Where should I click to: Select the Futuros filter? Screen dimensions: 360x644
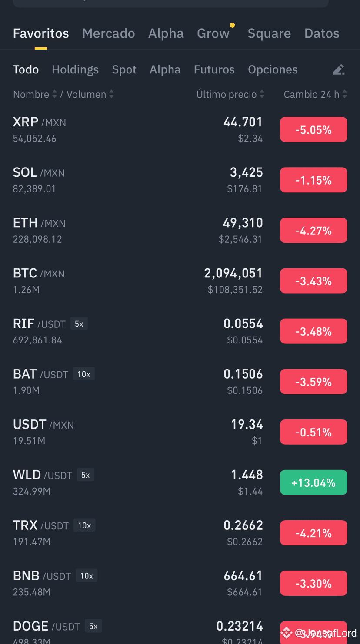coord(214,69)
